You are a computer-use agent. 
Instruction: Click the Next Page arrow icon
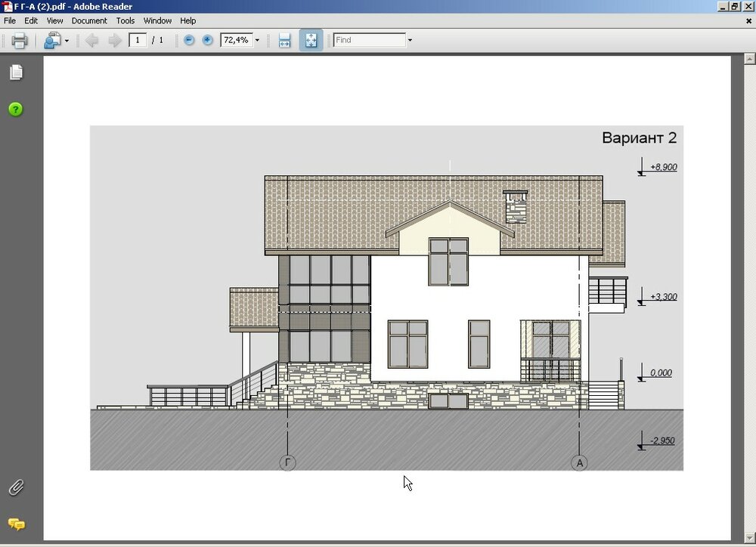point(115,40)
